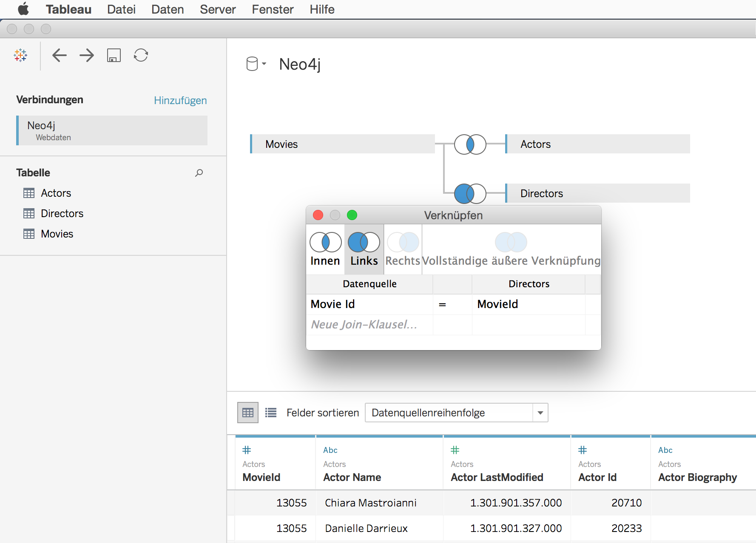Open the Apple menu
The height and width of the screenshot is (543, 756).
tap(23, 9)
